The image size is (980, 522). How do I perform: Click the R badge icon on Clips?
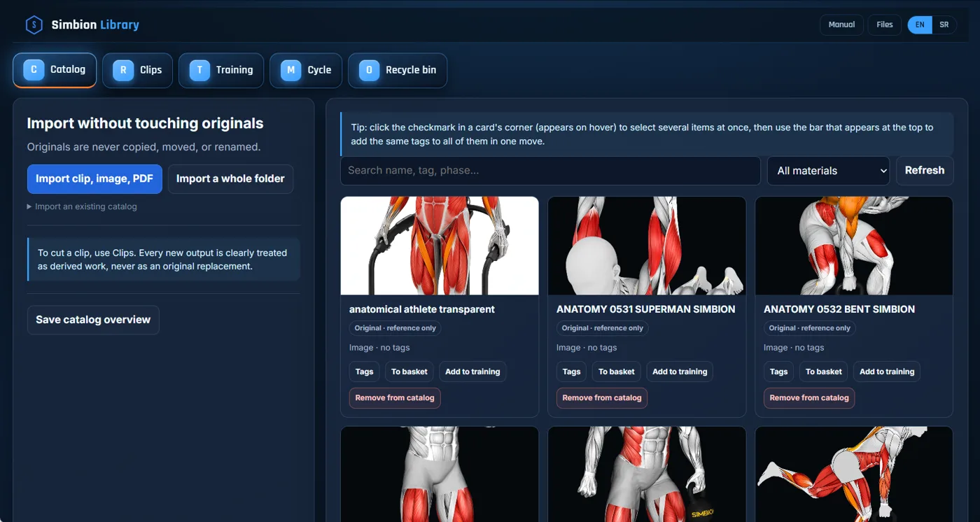(x=123, y=70)
